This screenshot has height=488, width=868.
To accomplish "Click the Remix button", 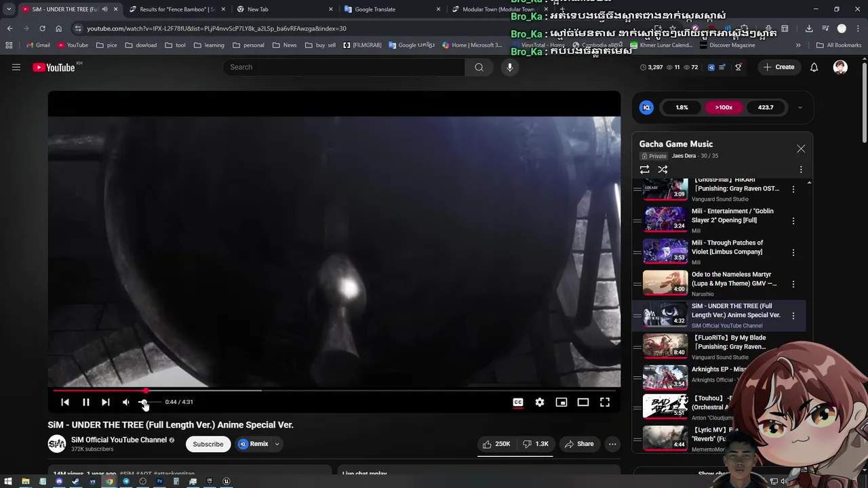I will (x=254, y=444).
